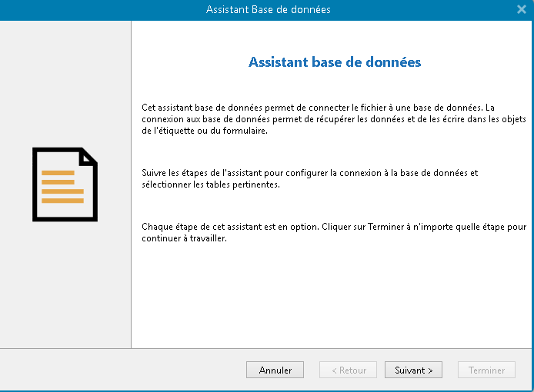Click the Suivant button to proceed

(x=413, y=370)
